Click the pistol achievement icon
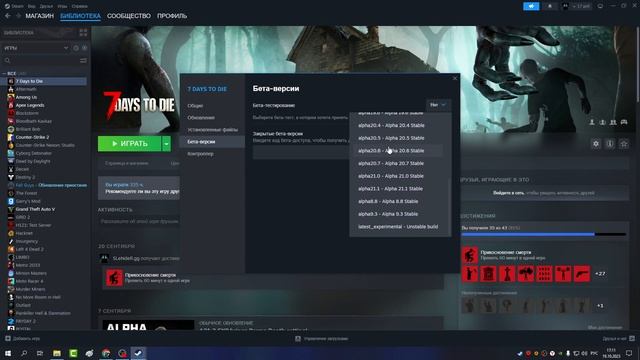 coord(582,274)
